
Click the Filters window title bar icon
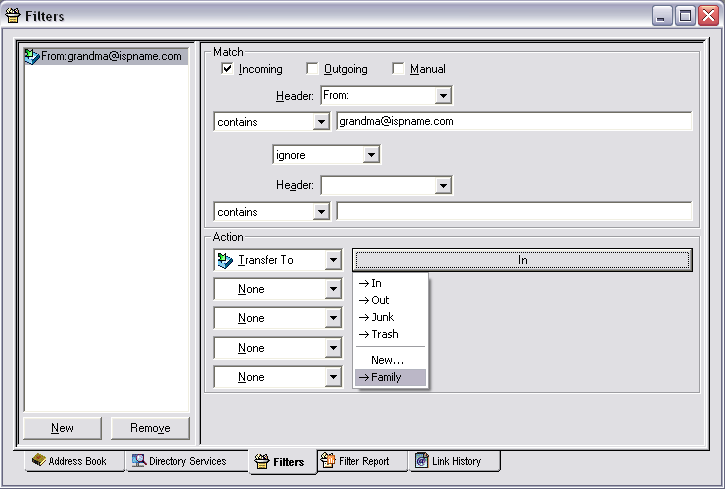click(x=13, y=14)
